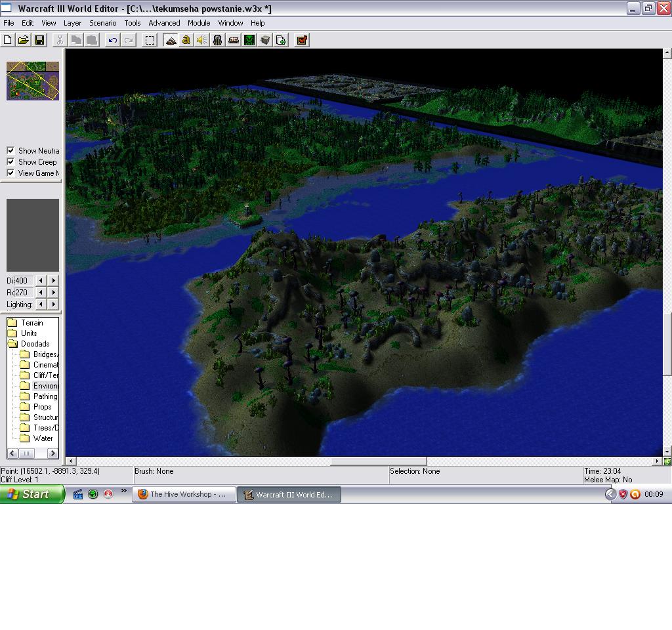Expand the Terrain folder in tree
Viewport: 672px width, 630px height.
[26, 323]
